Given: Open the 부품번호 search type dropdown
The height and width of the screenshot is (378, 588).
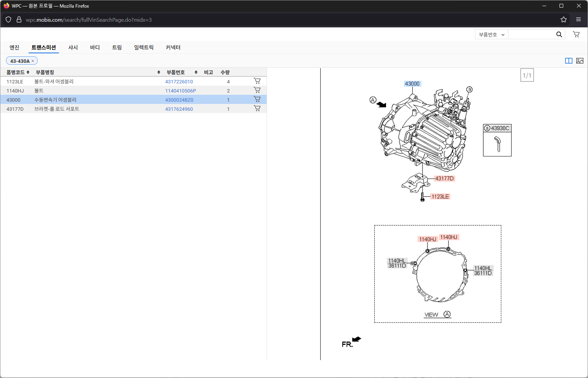Looking at the screenshot, I should coord(491,35).
